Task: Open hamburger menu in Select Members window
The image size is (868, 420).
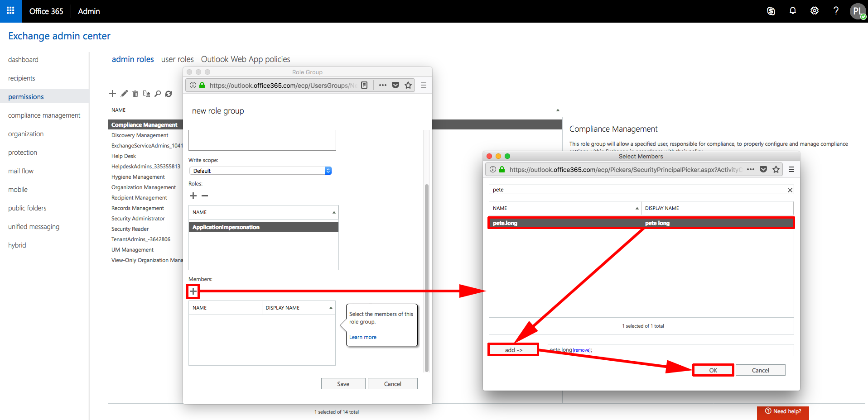Action: tap(791, 169)
